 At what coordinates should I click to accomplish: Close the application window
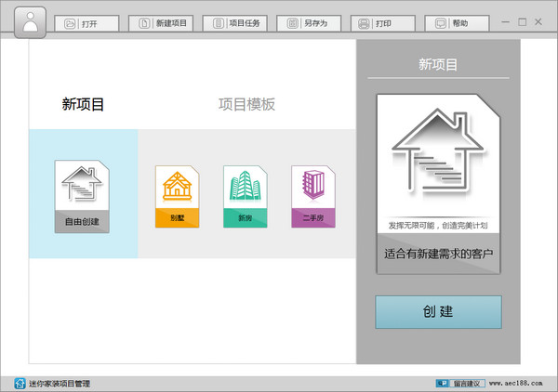coord(538,22)
